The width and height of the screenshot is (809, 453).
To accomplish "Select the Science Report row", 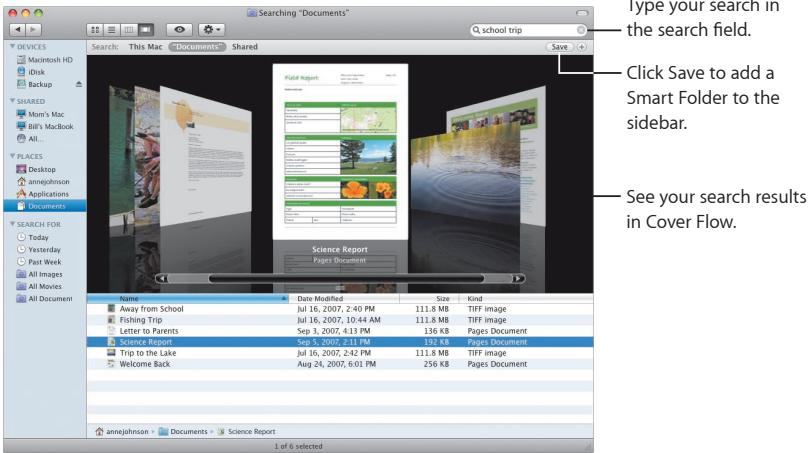I will (340, 342).
